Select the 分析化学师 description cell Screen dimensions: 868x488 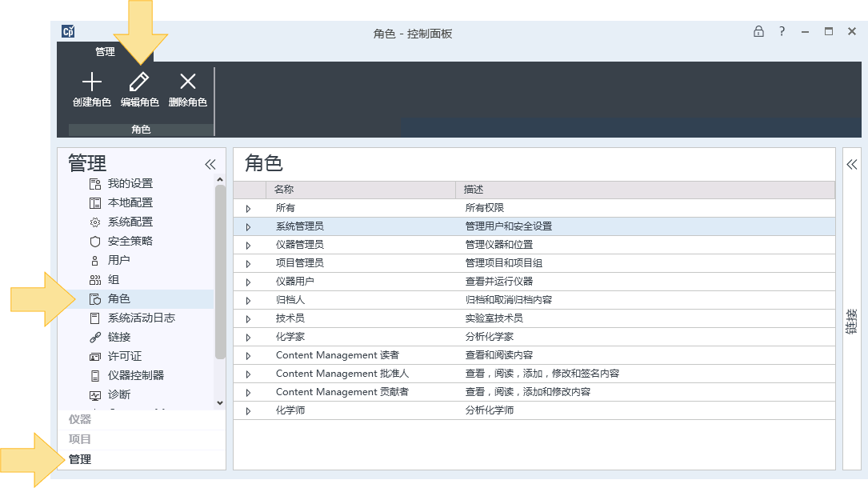490,410
